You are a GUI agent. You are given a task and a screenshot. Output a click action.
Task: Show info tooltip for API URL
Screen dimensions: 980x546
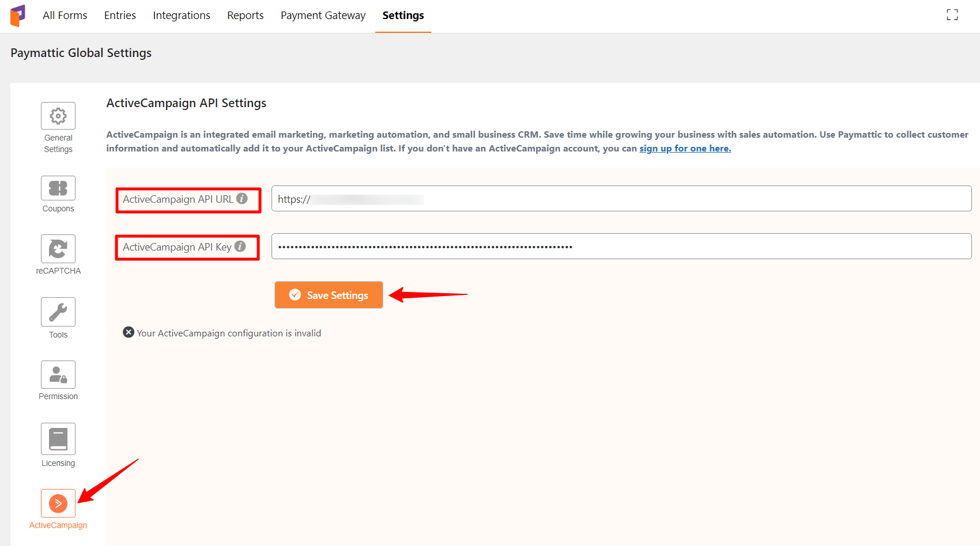pos(242,199)
